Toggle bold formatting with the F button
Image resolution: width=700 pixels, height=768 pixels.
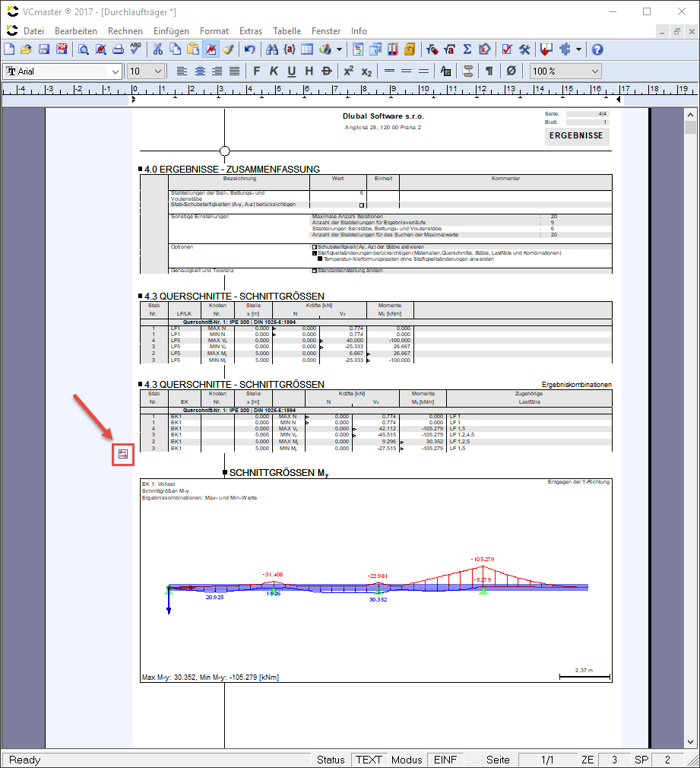(x=256, y=71)
